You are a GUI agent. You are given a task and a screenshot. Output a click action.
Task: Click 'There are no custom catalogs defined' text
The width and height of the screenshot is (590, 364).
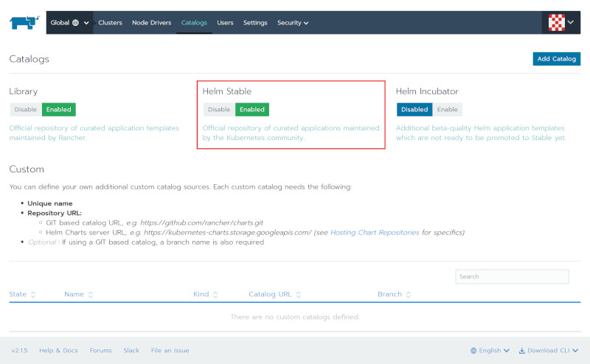[295, 317]
